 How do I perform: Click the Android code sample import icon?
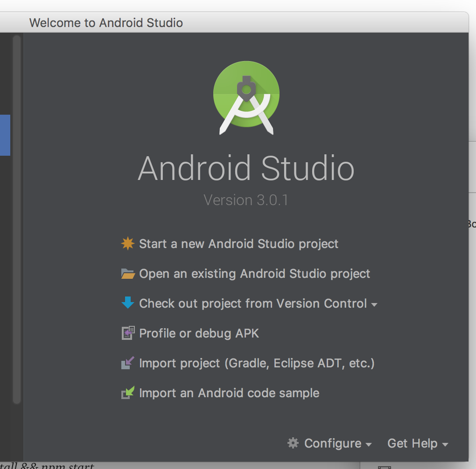127,393
